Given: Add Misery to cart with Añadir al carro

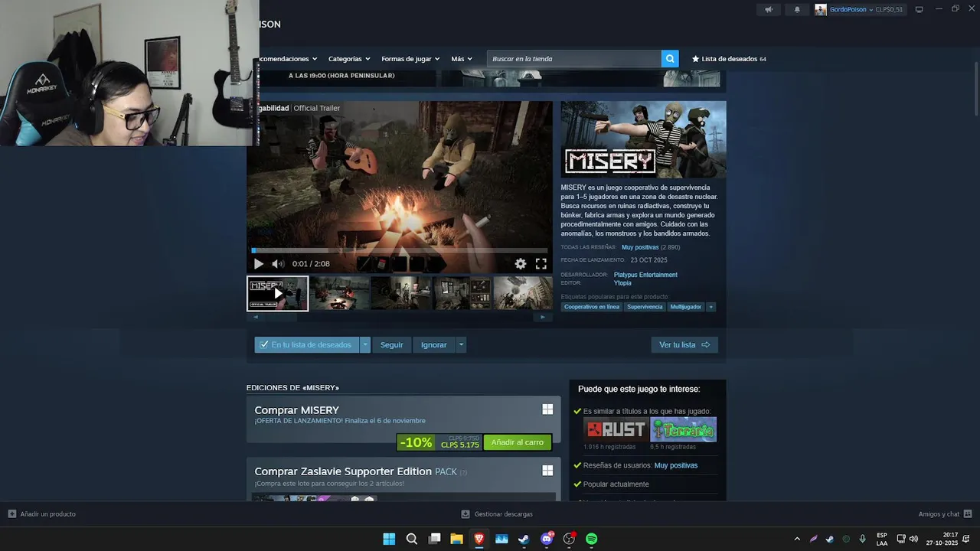Looking at the screenshot, I should pyautogui.click(x=518, y=442).
